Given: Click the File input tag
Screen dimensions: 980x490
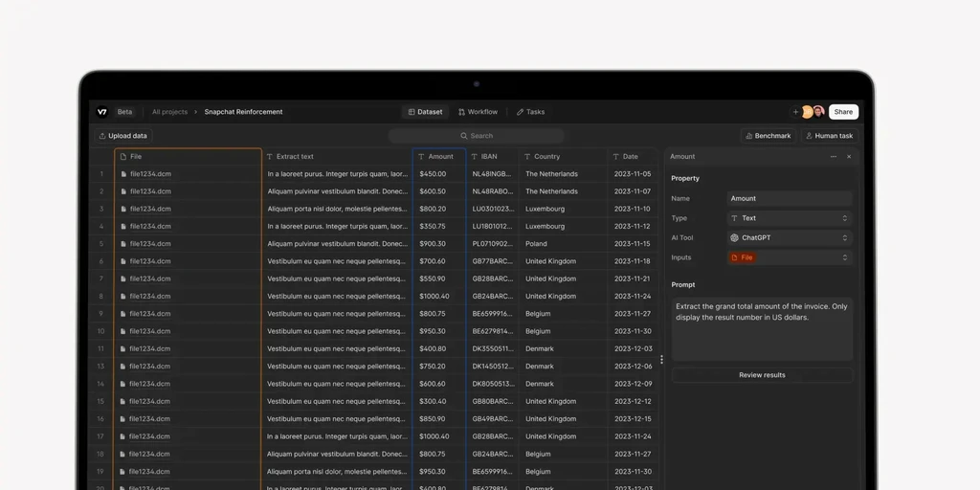Looking at the screenshot, I should [x=742, y=257].
